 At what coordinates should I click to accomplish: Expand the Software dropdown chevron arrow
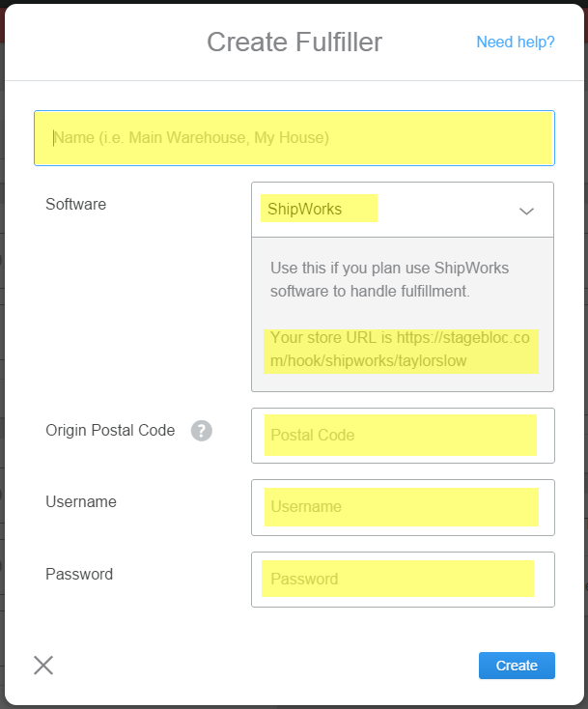pos(526,211)
